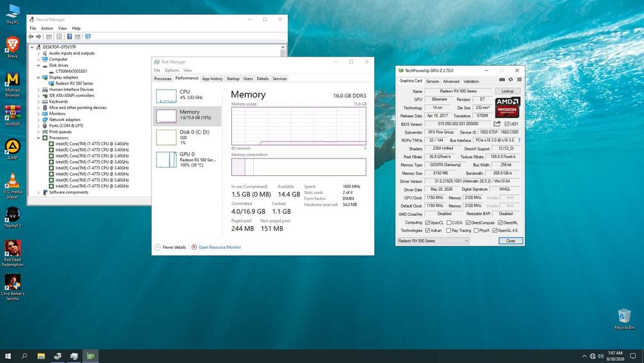Toggle the PhysX checkbox
Viewport: 644px width, 363px height.
476,230
